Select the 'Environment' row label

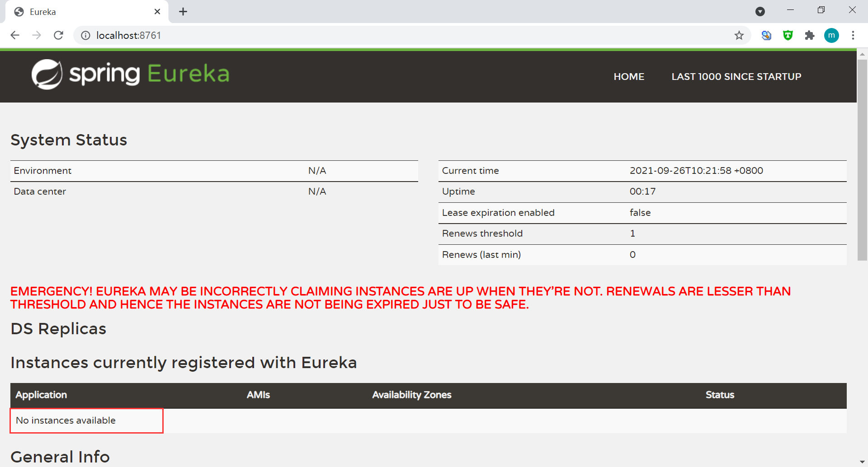pyautogui.click(x=42, y=171)
